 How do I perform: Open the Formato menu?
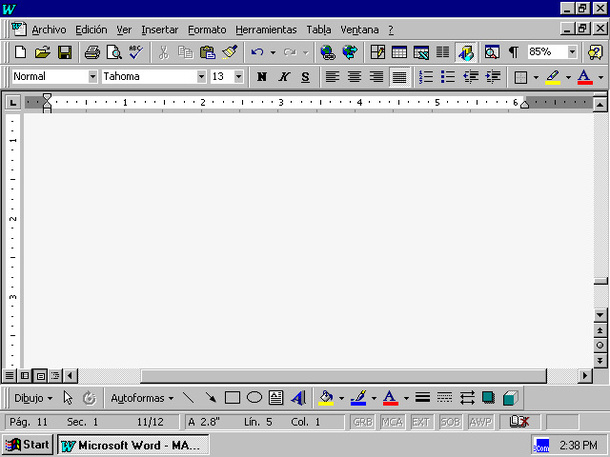(207, 30)
